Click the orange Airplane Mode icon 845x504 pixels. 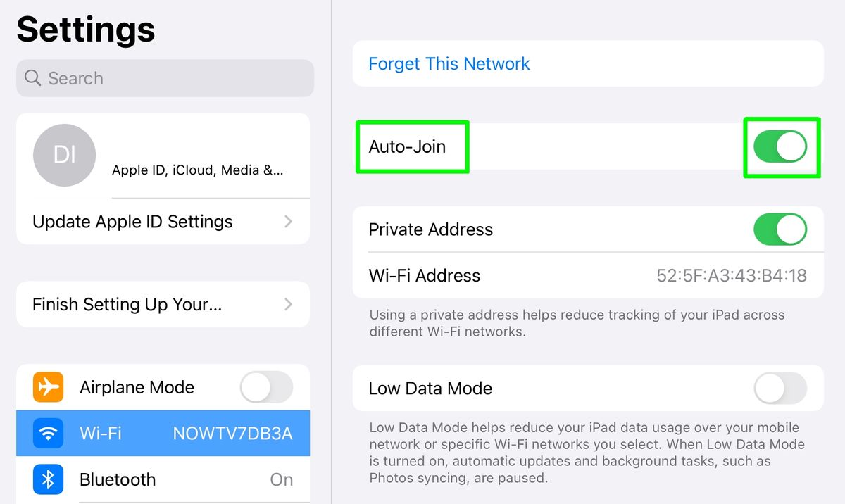48,386
